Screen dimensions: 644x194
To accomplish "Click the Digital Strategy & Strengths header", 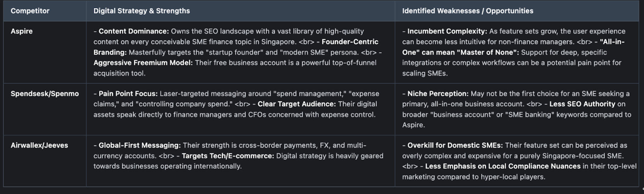I will tap(141, 11).
